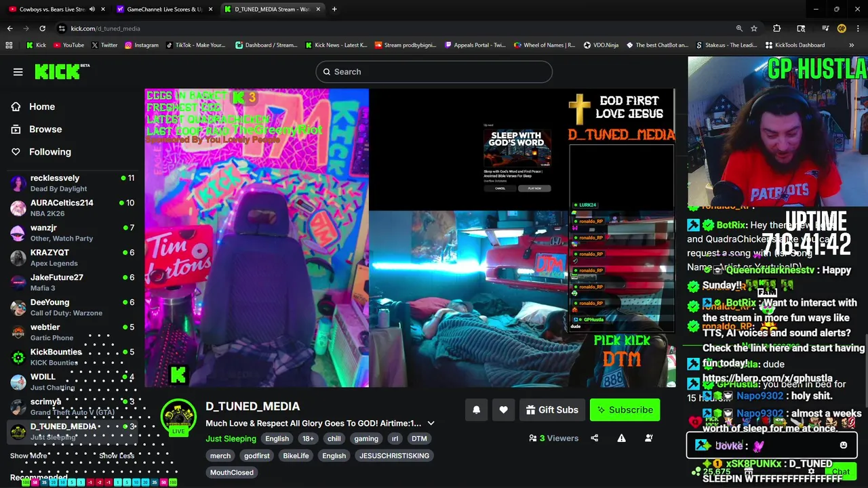Open a new browser tab
Screen dimensions: 868x488
click(334, 9)
